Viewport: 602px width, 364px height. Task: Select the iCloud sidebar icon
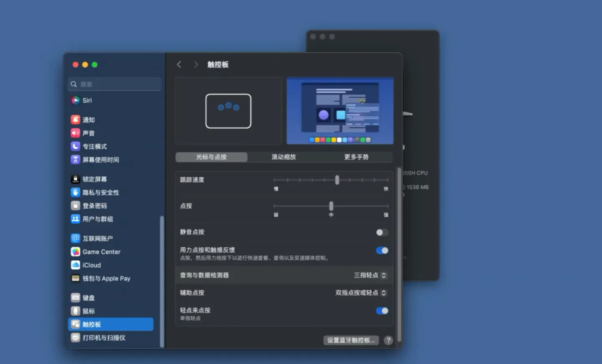click(91, 265)
